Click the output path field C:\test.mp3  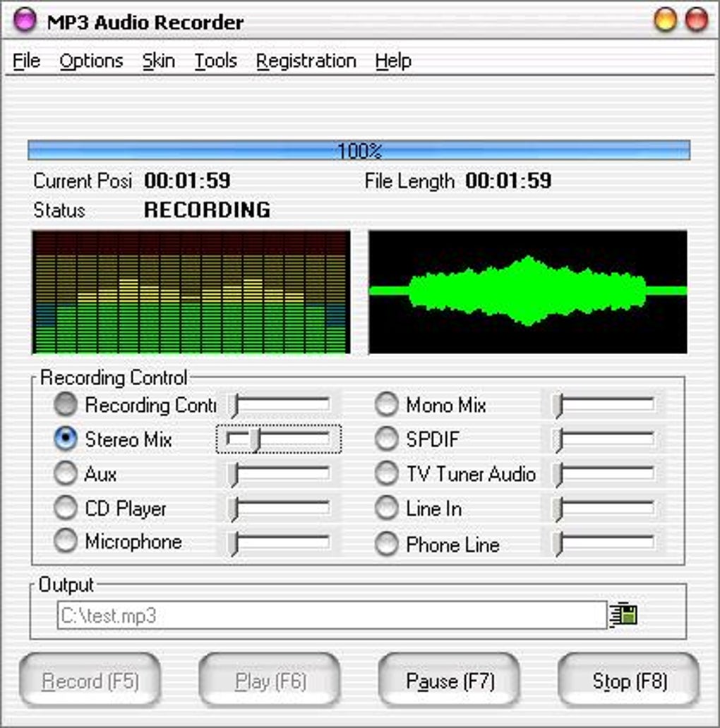(332, 615)
